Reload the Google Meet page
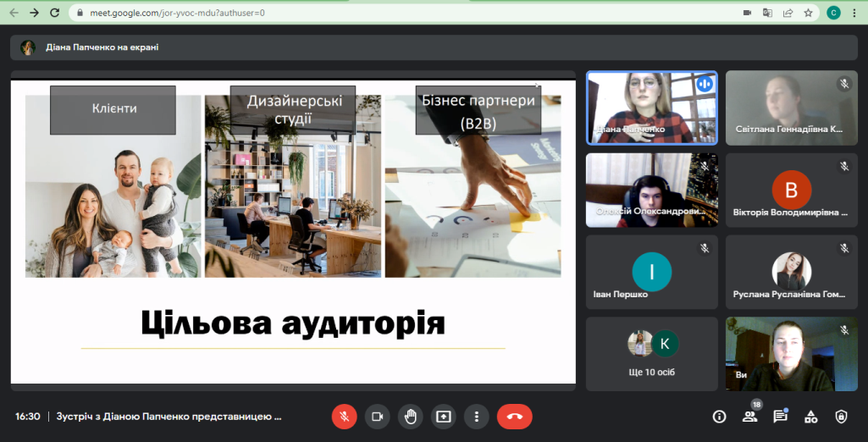Screen dimensions: 868x442 tap(54, 13)
